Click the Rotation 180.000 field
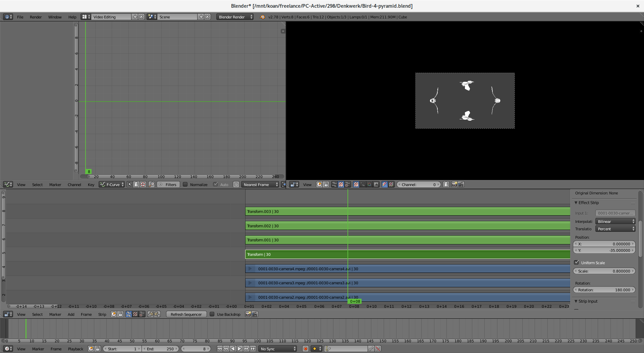The image size is (644, 353). (604, 290)
